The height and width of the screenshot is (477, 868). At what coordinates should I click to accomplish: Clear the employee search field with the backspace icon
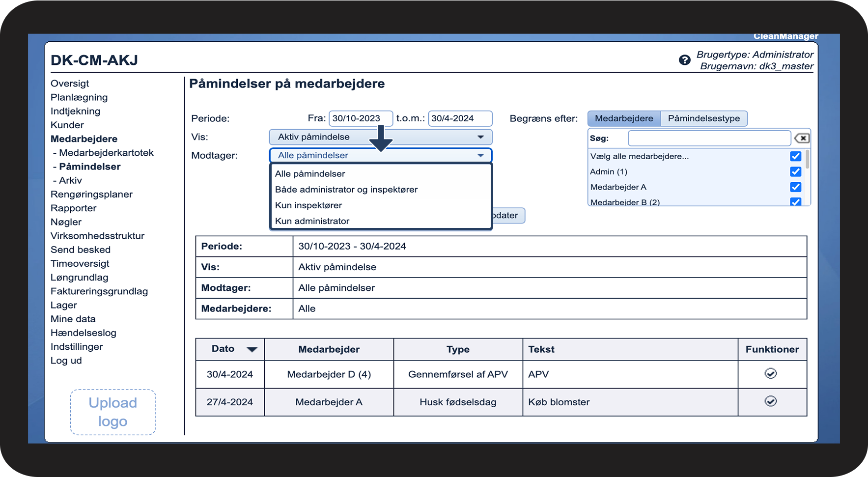point(802,139)
